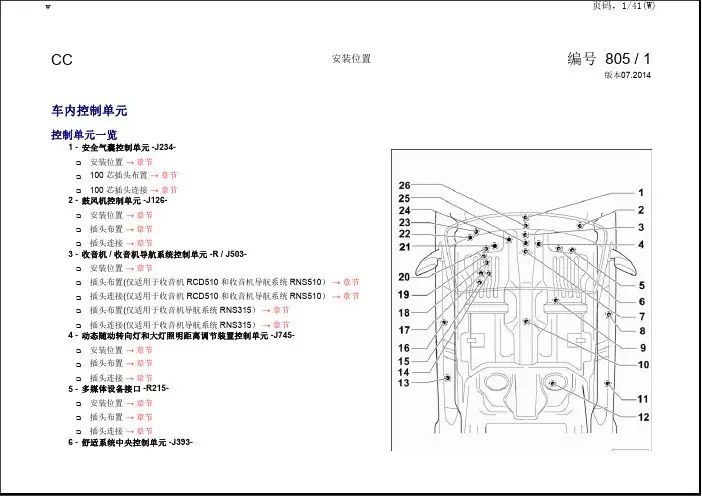Open 章节 link for R215 插头连接

pos(145,431)
